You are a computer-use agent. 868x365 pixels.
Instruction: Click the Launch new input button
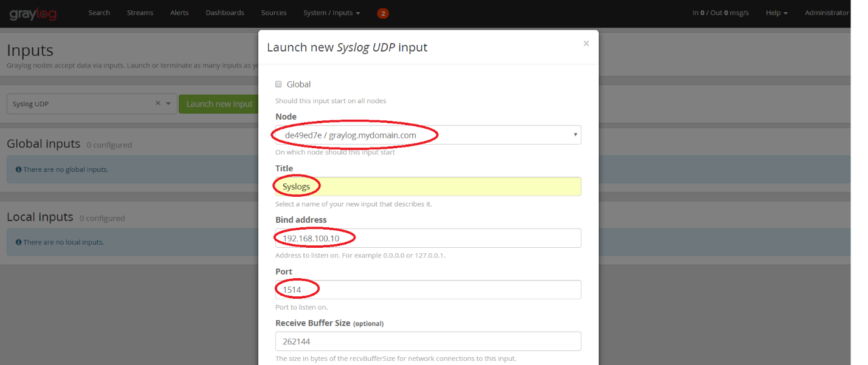219,104
